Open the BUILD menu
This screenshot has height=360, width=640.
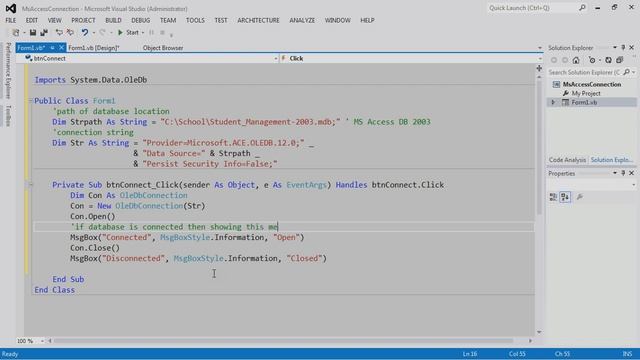pyautogui.click(x=113, y=20)
